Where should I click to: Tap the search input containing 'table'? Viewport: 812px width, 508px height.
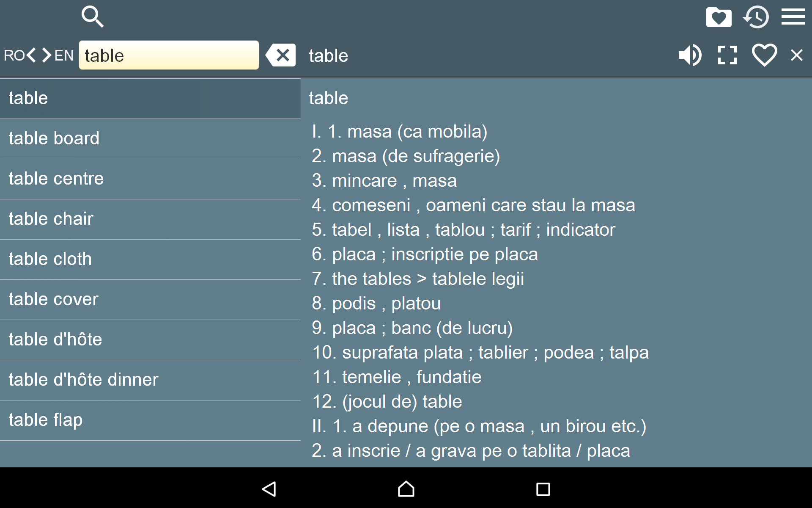click(x=169, y=55)
